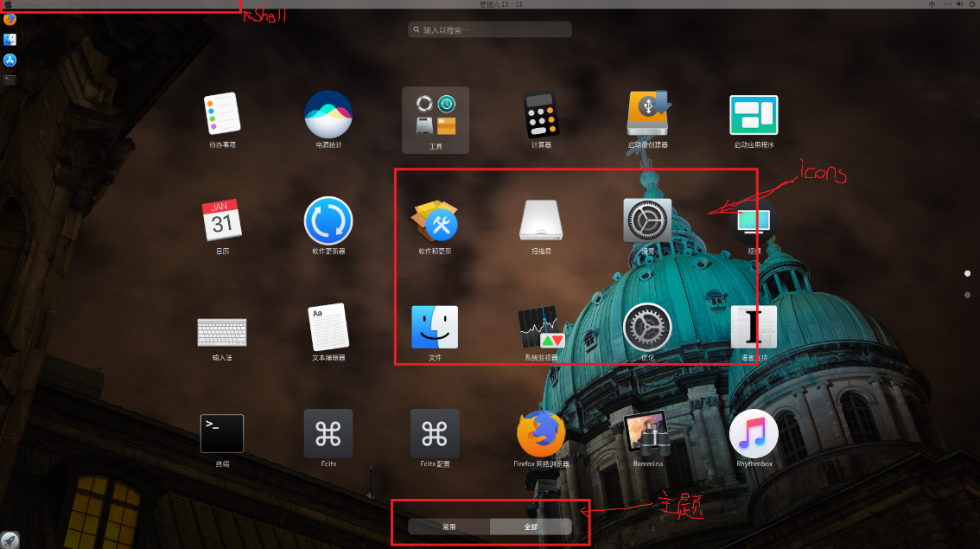Open the Remmina remote desktop app

coord(647,433)
